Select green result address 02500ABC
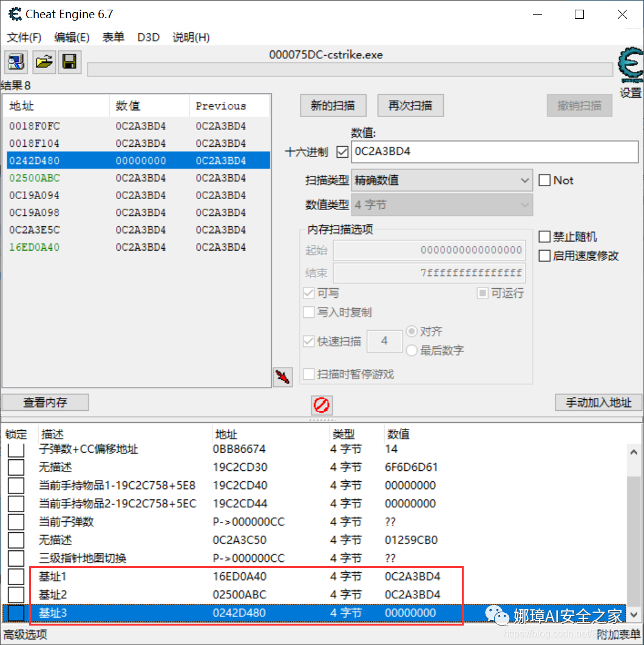Viewport: 644px width, 645px height. click(x=35, y=178)
